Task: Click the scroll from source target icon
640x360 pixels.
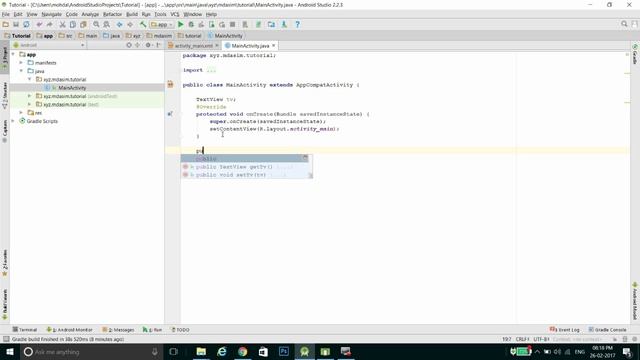Action: (129, 45)
